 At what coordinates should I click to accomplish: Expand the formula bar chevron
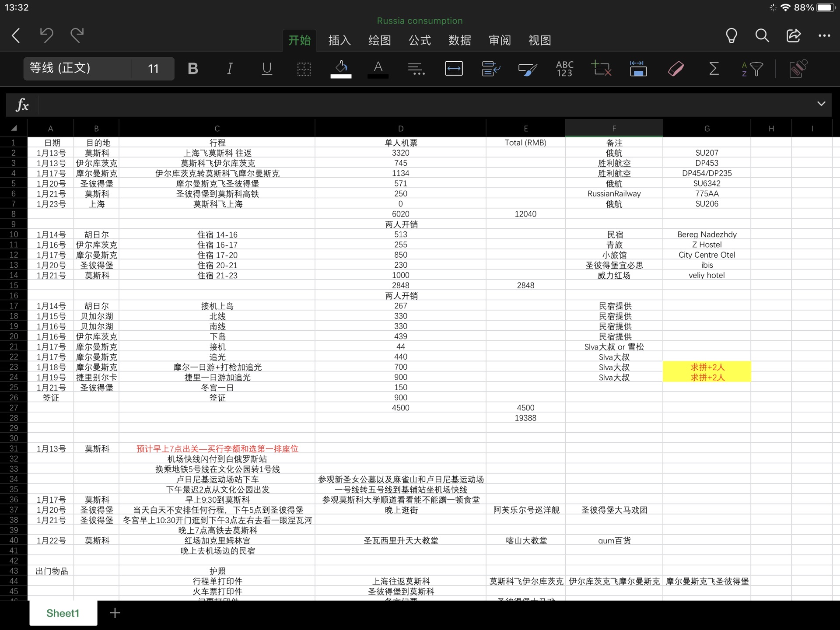coord(821,104)
